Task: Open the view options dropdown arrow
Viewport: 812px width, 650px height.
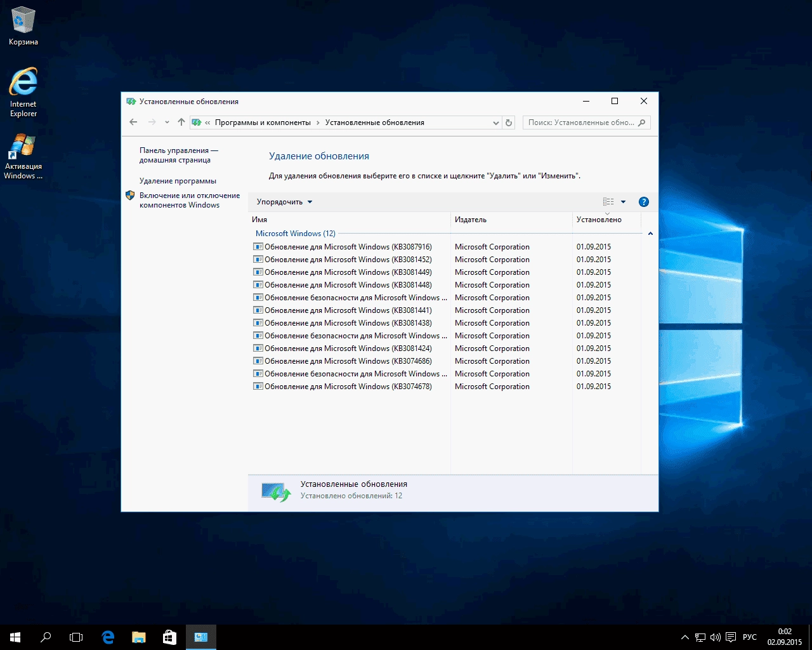Action: coord(622,201)
